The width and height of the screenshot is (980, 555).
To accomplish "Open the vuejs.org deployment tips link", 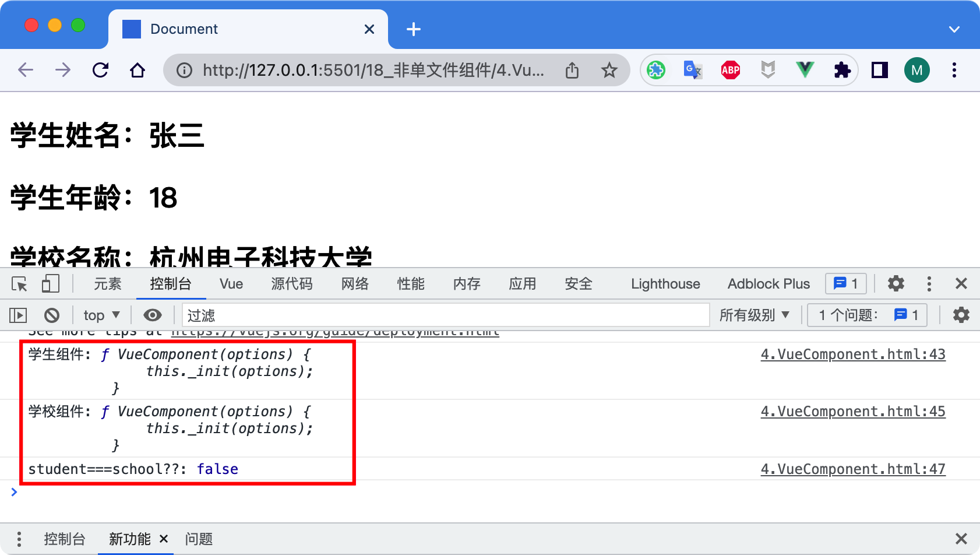I will (335, 332).
